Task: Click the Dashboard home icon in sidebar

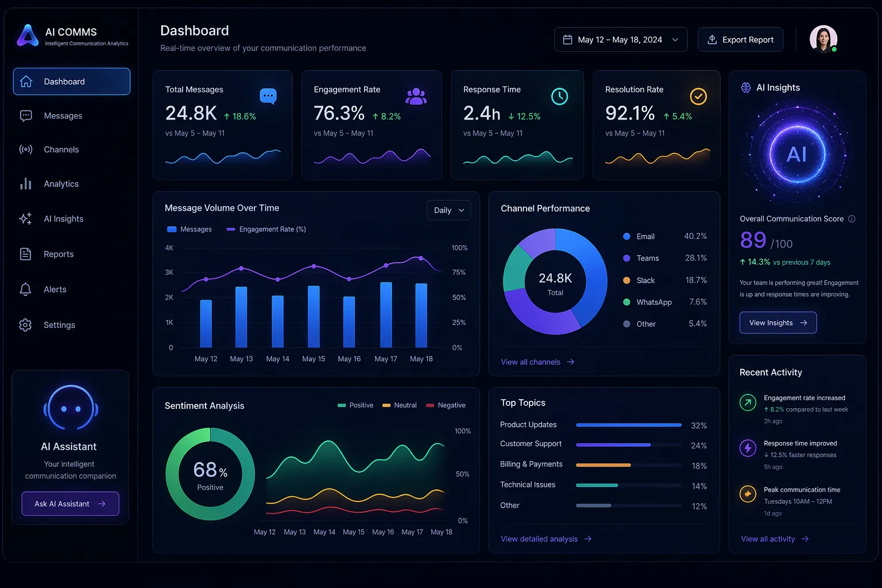Action: click(26, 82)
